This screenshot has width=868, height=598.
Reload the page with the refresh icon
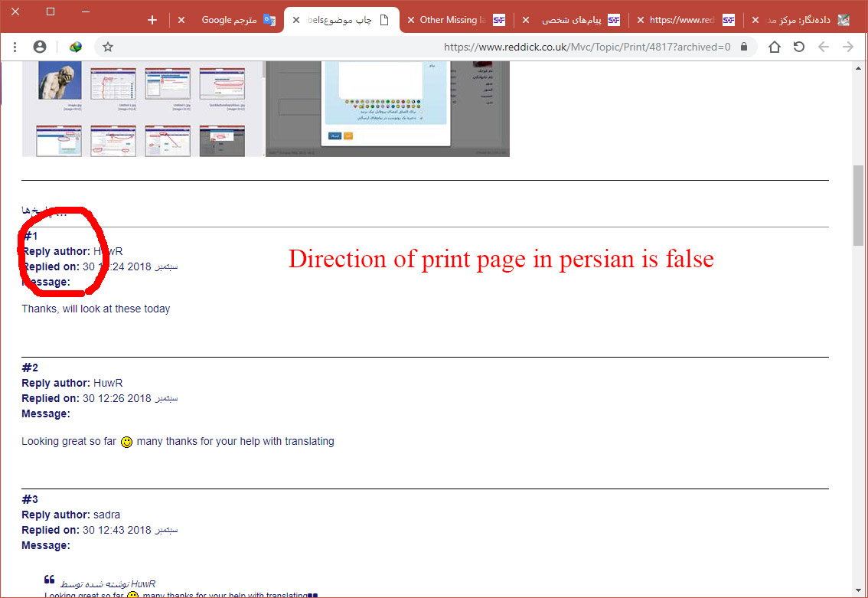tap(799, 47)
